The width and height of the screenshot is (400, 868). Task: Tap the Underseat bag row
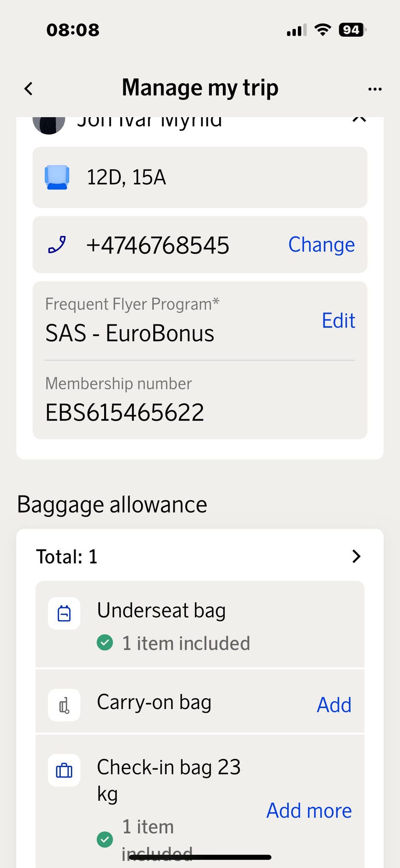coord(200,625)
